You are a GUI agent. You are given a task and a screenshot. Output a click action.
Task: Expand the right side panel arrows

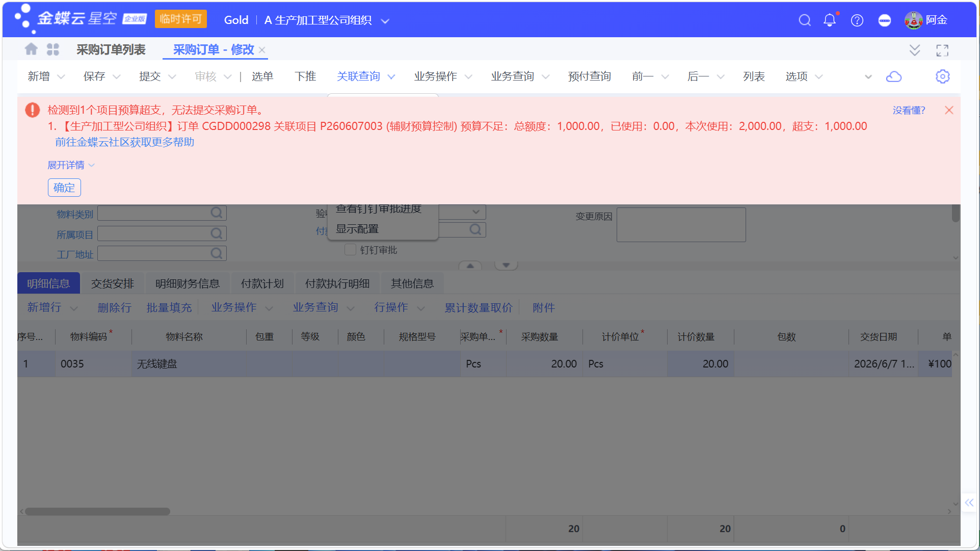[969, 503]
